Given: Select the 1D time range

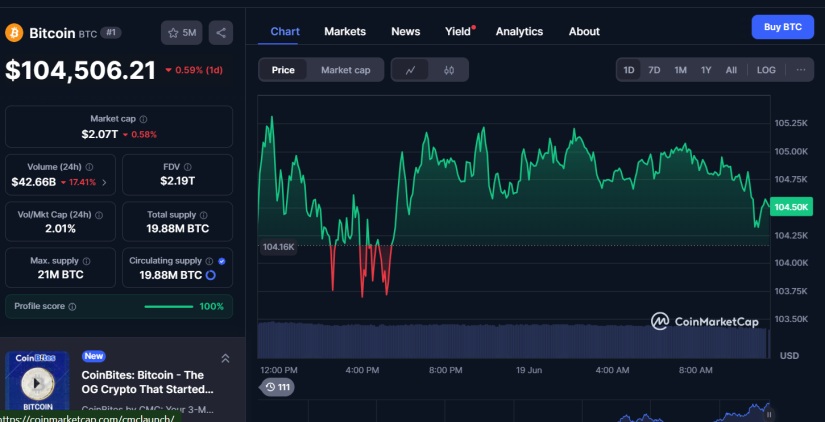Looking at the screenshot, I should pos(629,70).
